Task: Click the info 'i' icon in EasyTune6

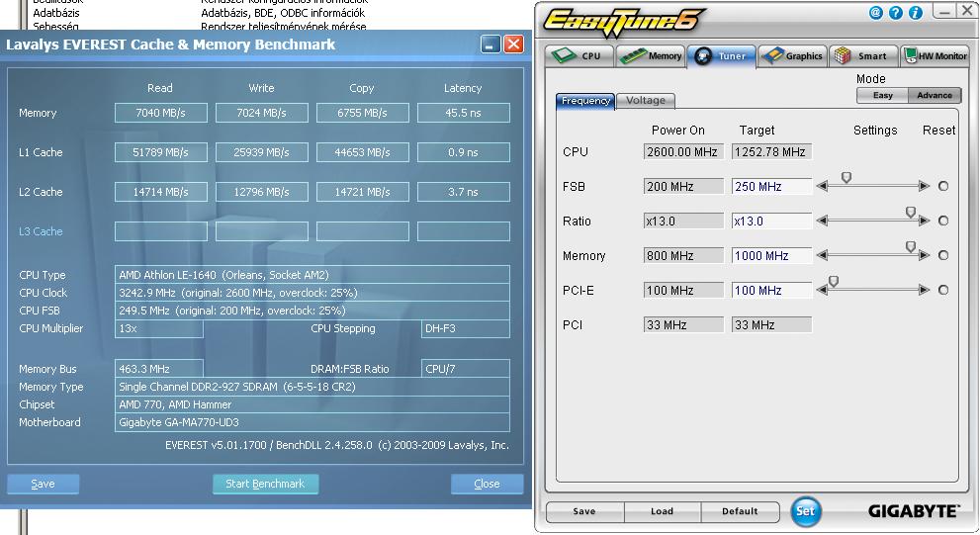Action: point(916,13)
